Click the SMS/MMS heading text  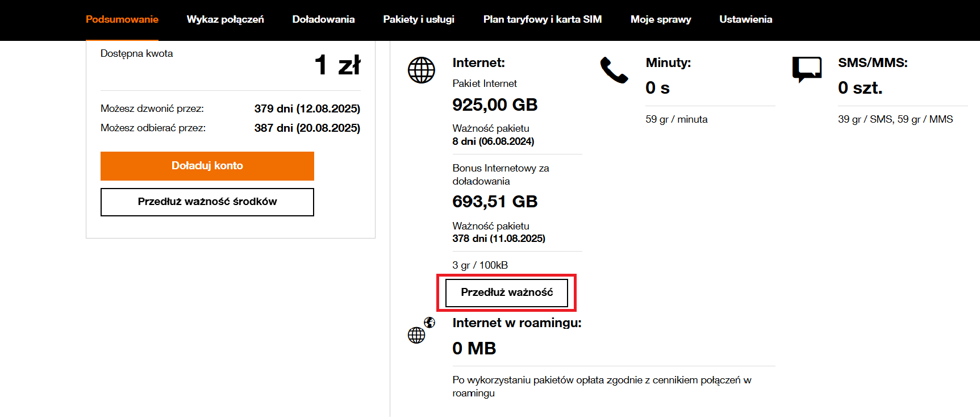click(873, 63)
